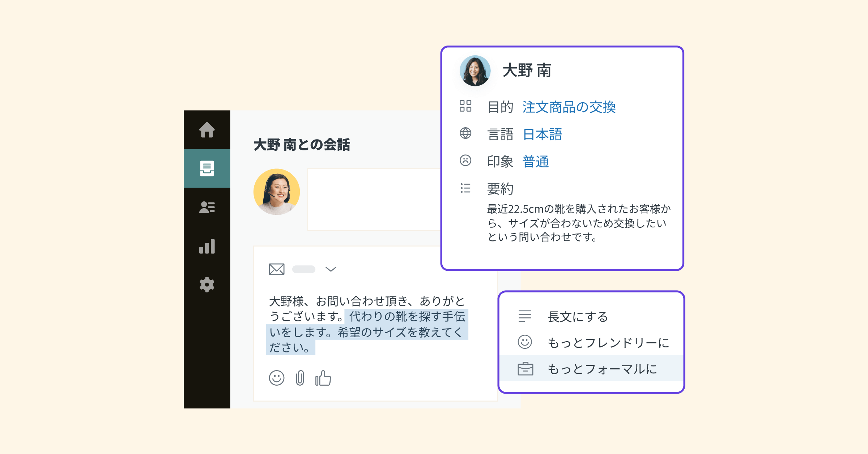868x454 pixels.
Task: Open the 普通 sentiment link
Action: (536, 162)
